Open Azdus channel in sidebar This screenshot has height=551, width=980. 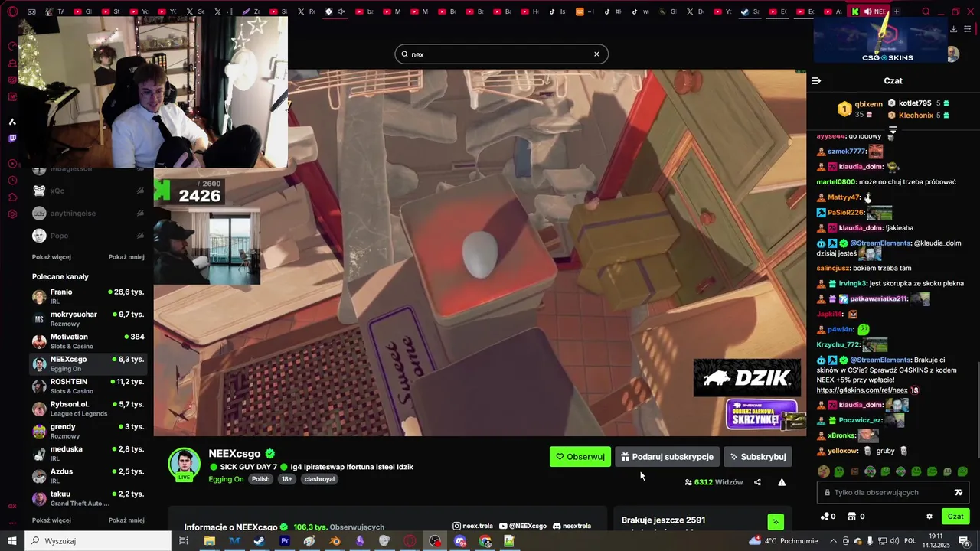(x=88, y=476)
